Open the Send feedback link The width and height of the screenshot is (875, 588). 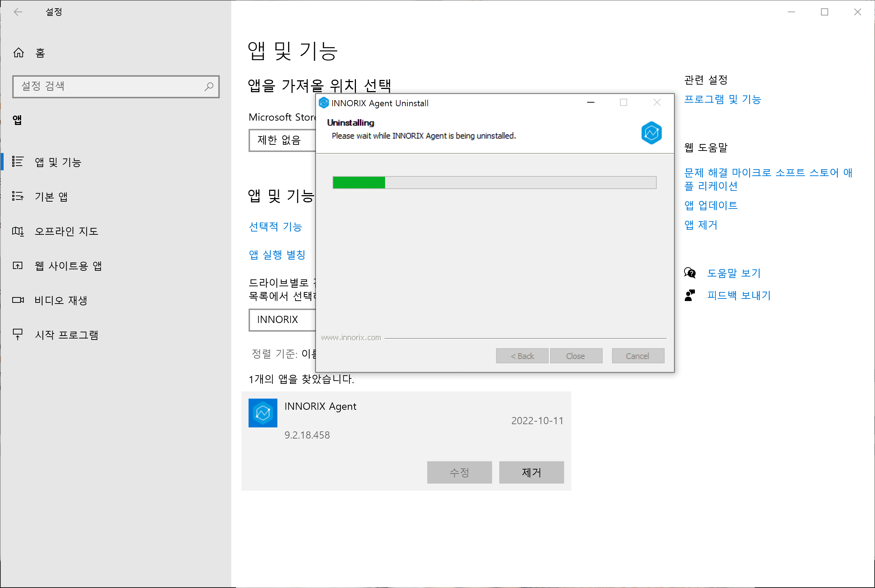tap(738, 296)
